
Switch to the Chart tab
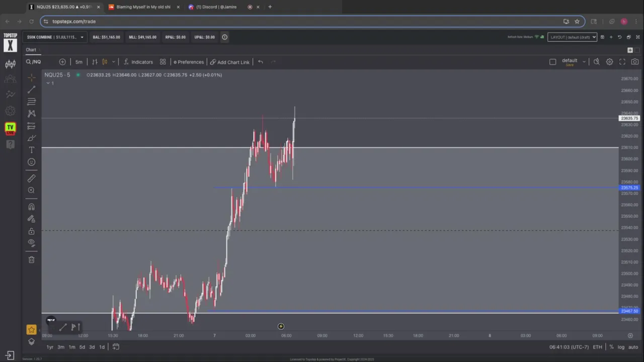point(31,50)
